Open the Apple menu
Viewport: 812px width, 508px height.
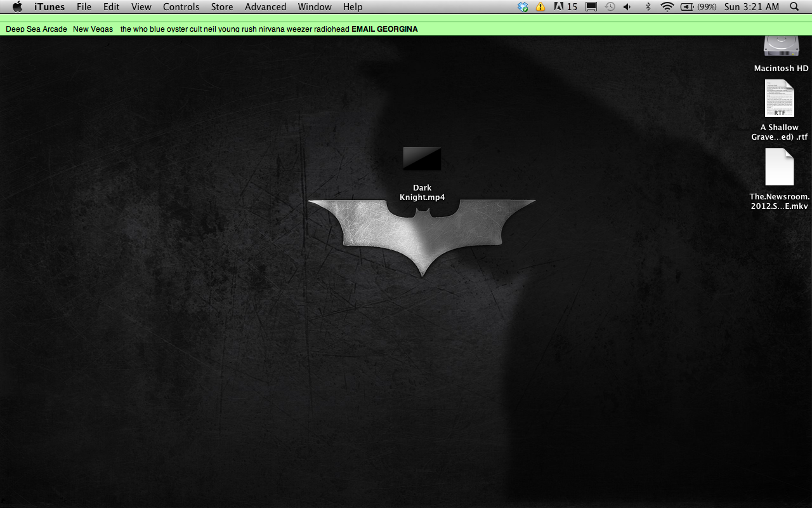17,7
